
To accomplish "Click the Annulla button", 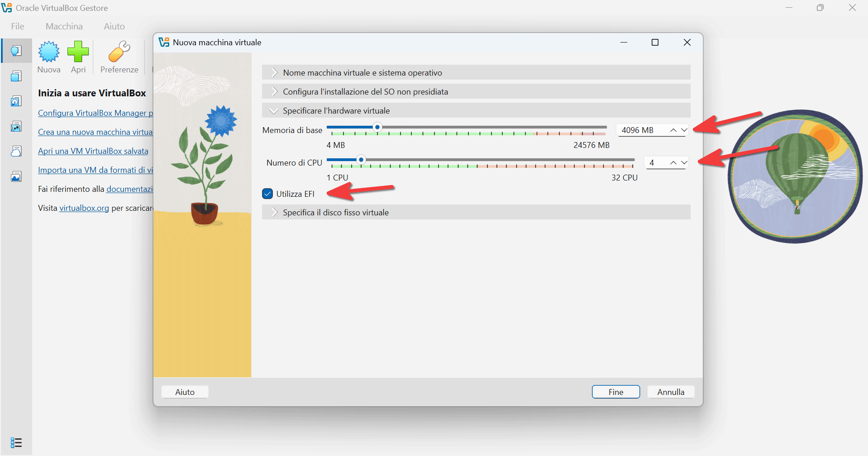I will [x=671, y=392].
